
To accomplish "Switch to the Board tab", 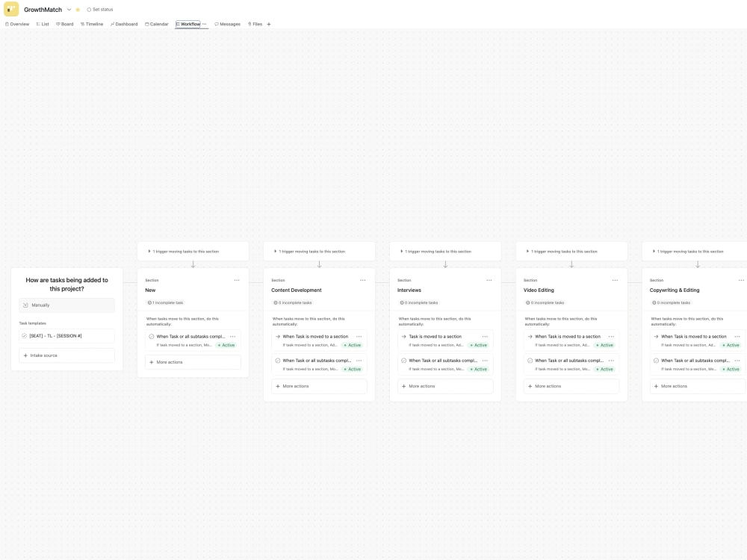I will [x=63, y=24].
